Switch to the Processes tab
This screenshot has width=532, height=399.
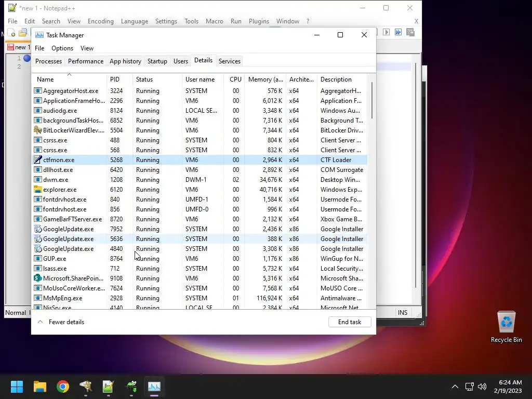click(x=48, y=61)
